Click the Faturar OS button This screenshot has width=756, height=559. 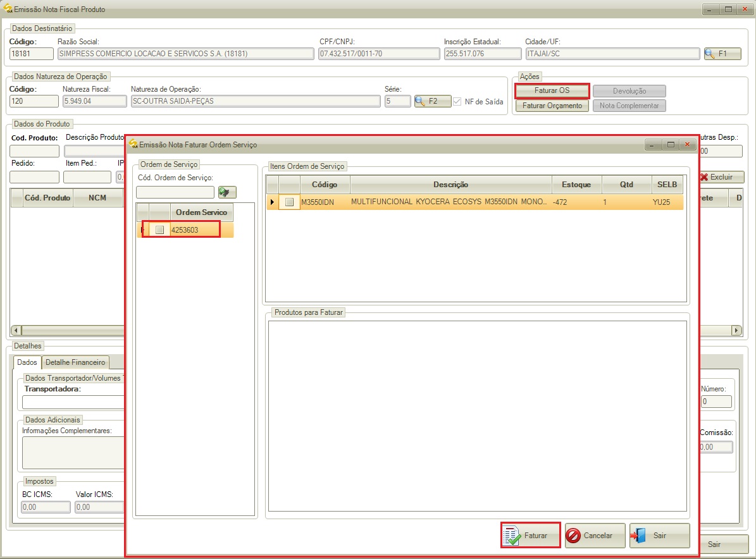click(x=552, y=90)
